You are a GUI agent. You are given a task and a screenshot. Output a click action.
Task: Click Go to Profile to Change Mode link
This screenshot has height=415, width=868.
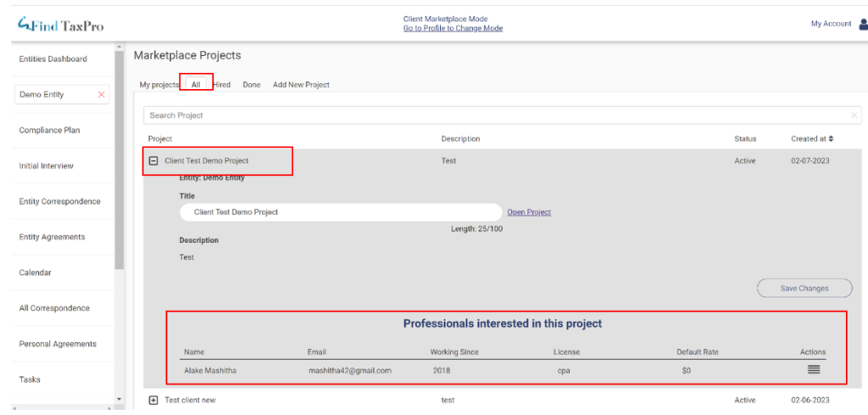coord(453,29)
